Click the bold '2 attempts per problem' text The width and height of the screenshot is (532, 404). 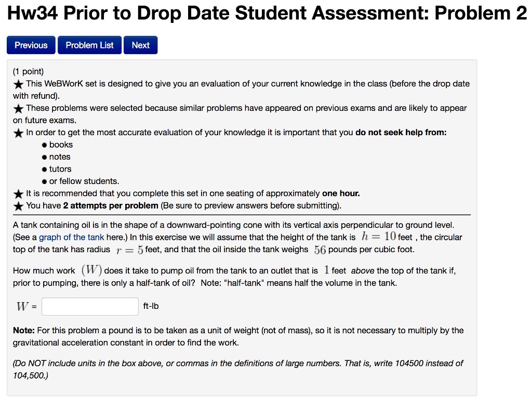(111, 205)
